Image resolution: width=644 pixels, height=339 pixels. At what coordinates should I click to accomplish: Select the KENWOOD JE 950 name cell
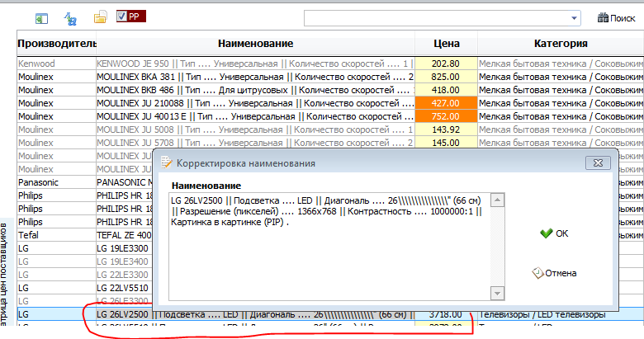(255, 64)
